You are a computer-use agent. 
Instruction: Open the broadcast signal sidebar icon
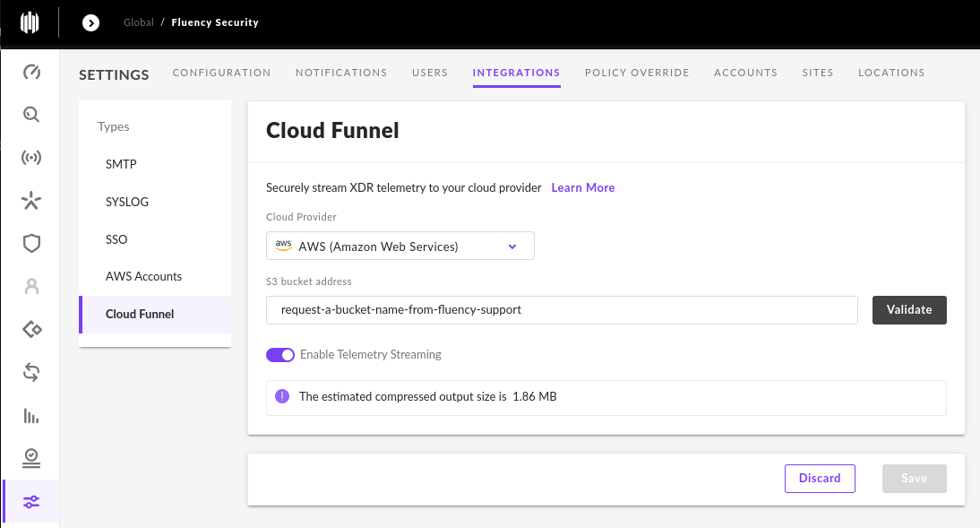point(31,157)
